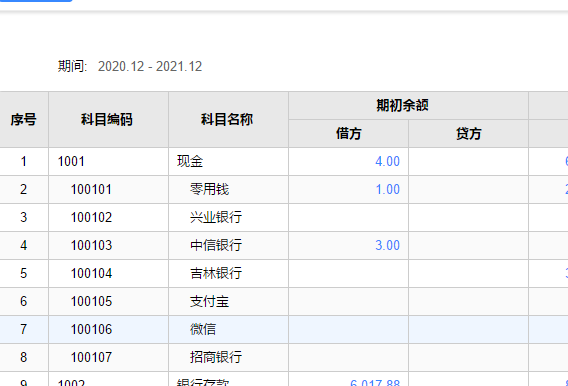Open the 3.00 debit amount for 中信银行
The image size is (568, 386).
[x=387, y=246]
